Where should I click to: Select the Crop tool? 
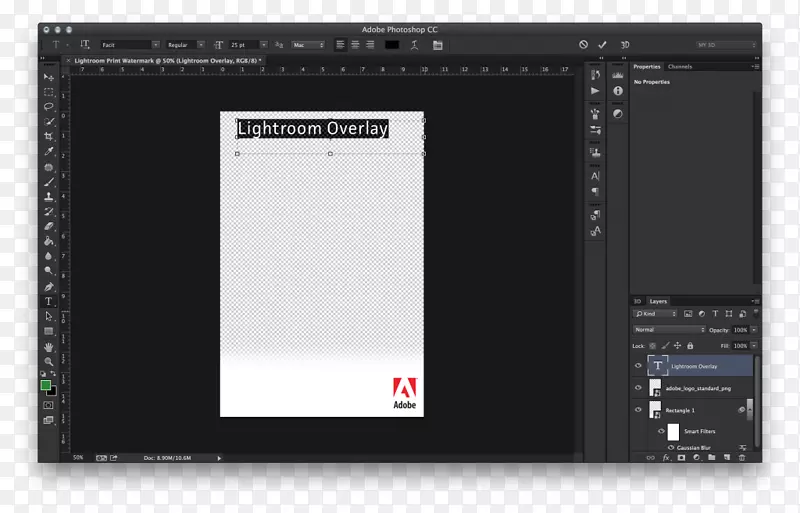[48, 136]
